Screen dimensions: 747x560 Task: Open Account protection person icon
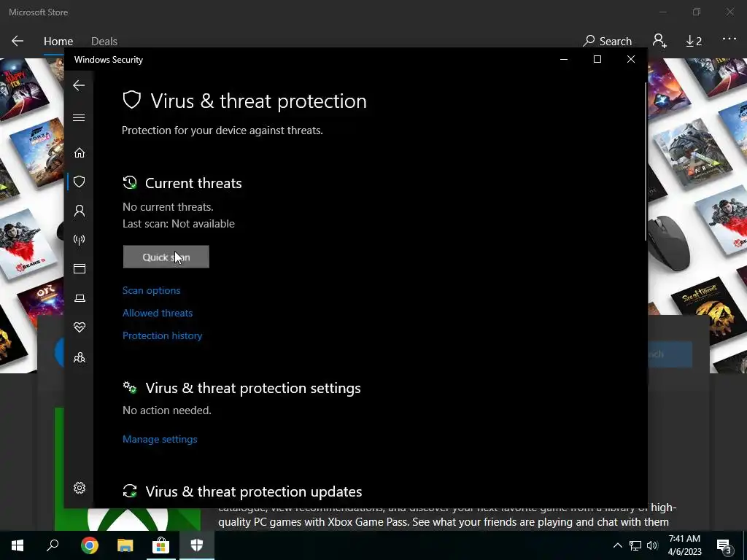click(x=79, y=211)
